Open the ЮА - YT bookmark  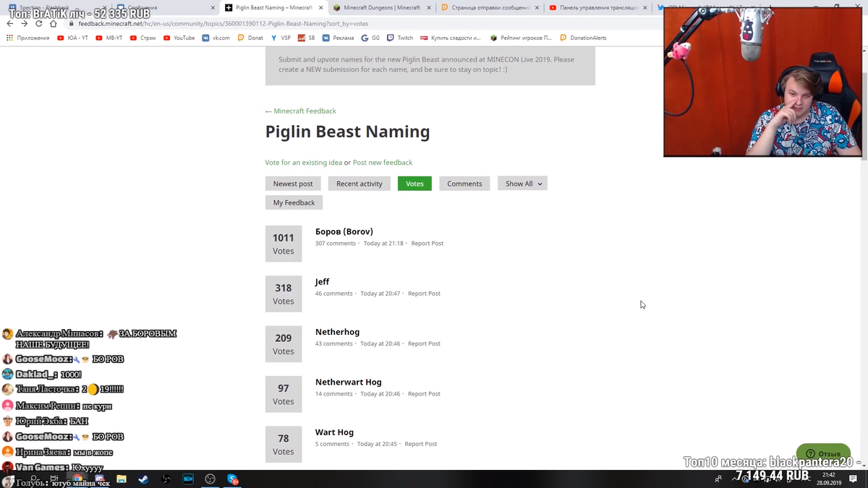point(72,38)
